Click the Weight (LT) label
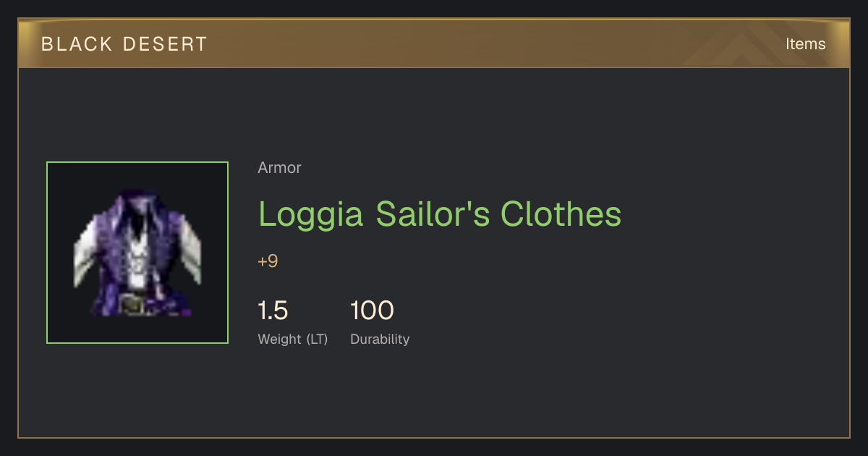Screen dimensions: 868x456 coord(293,339)
